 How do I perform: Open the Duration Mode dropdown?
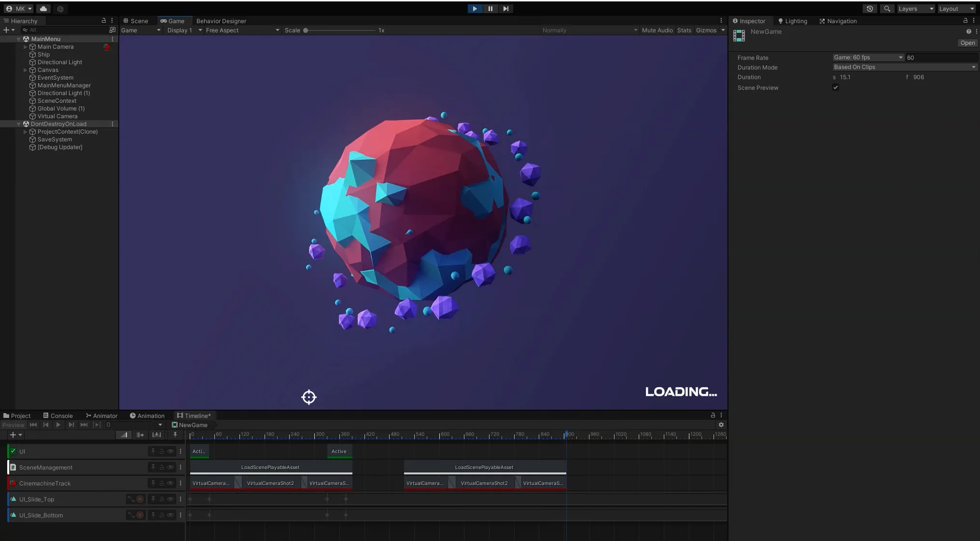coord(905,67)
